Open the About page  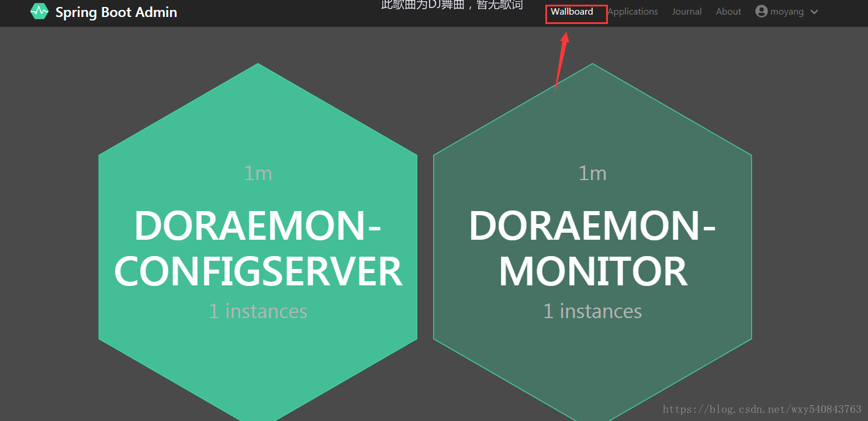(x=728, y=11)
